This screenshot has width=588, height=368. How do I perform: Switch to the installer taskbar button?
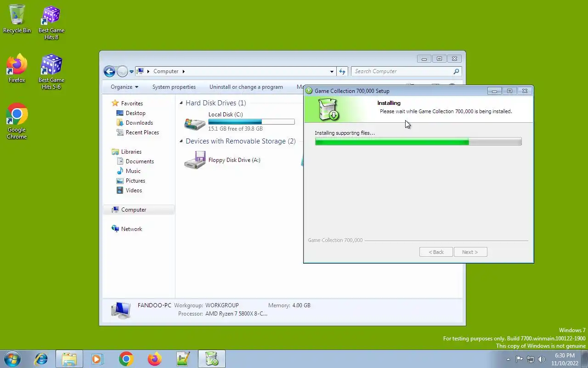tap(212, 359)
